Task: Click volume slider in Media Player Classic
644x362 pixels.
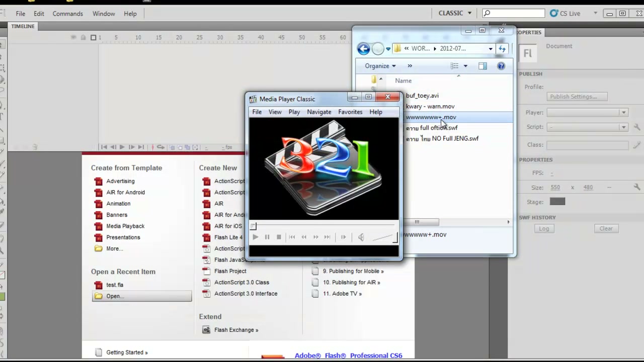Action: pyautogui.click(x=384, y=238)
